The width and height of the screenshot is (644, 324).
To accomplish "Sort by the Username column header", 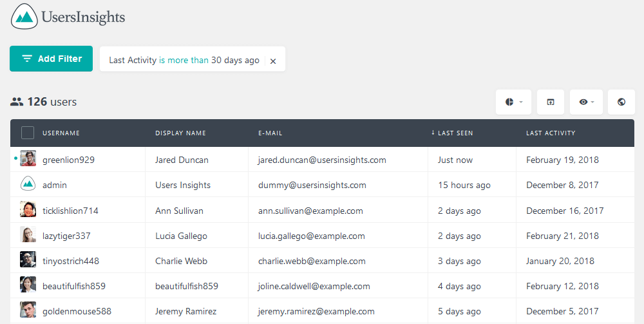I will [x=61, y=133].
